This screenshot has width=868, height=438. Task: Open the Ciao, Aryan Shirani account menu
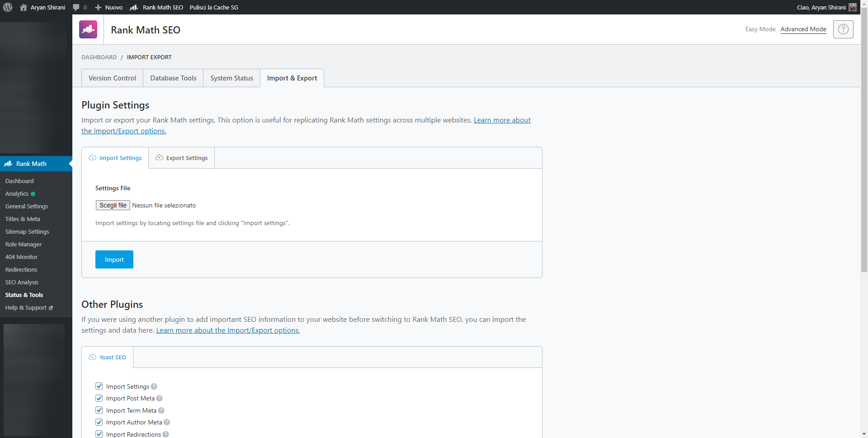[x=821, y=7]
